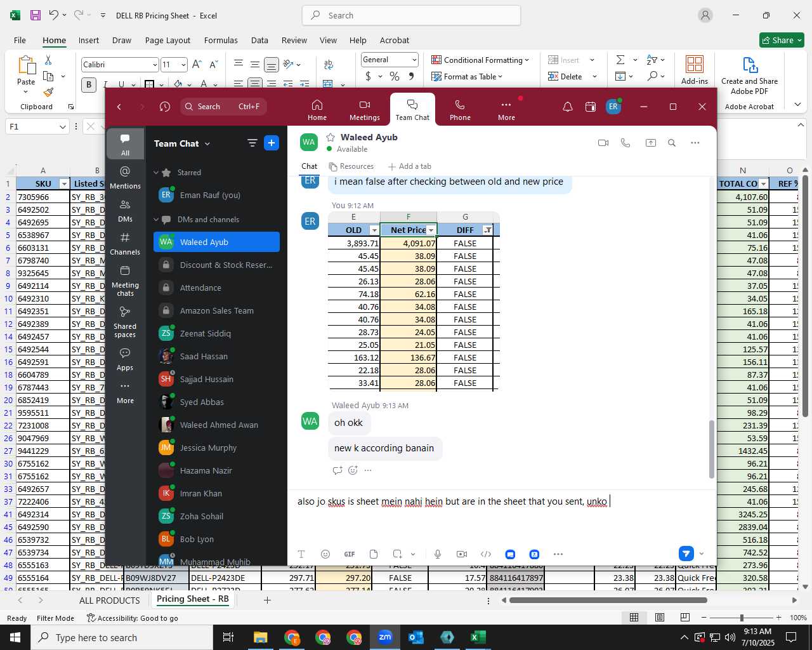This screenshot has width=812, height=650.
Task: Click the chat list filter icon
Action: pyautogui.click(x=252, y=143)
